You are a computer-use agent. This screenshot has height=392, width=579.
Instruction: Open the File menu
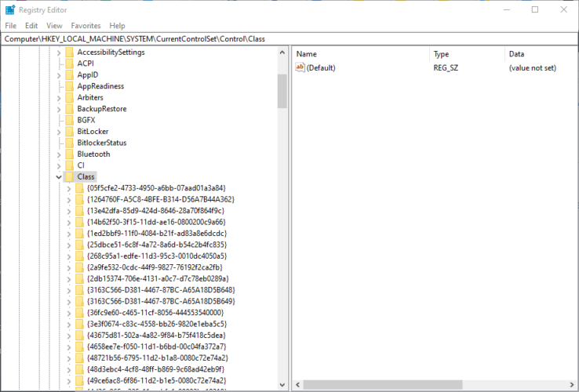click(11, 25)
